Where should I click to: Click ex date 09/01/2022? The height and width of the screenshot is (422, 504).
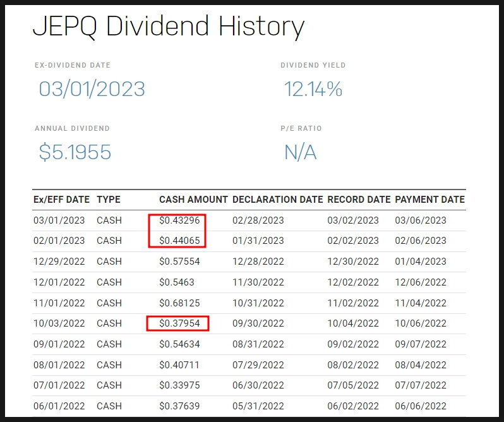tap(59, 344)
